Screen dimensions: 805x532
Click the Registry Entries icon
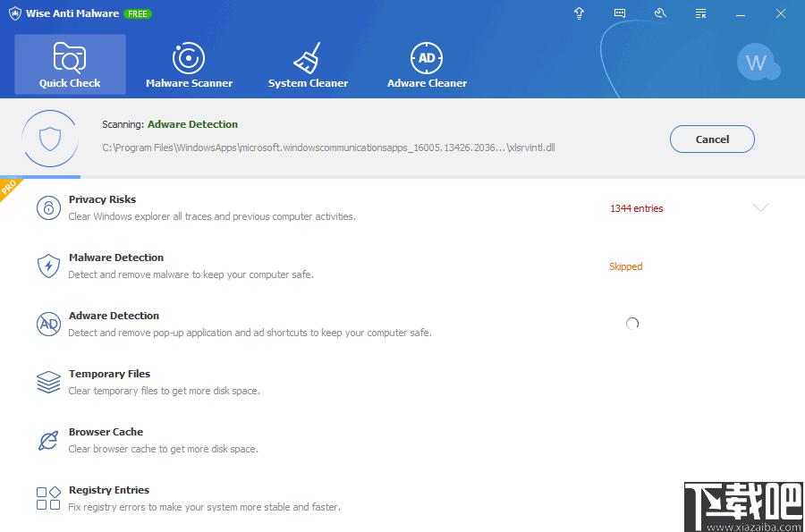49,498
